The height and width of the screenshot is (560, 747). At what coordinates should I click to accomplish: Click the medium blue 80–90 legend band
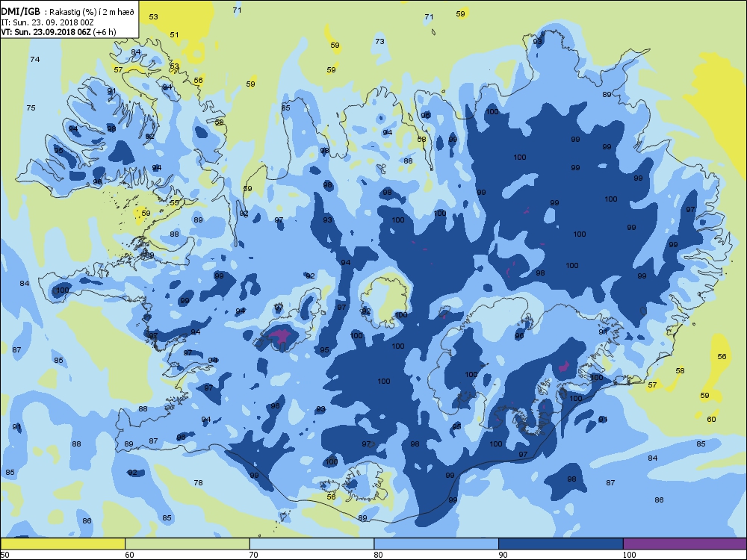[436, 544]
